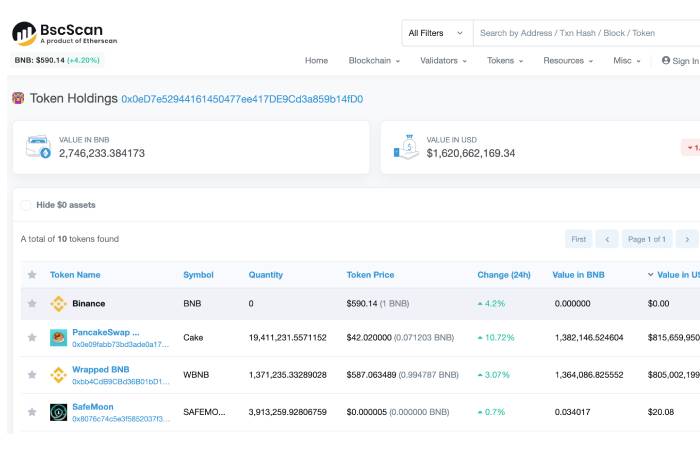
Task: Favorite the Binance BNB row star
Action: tap(32, 304)
